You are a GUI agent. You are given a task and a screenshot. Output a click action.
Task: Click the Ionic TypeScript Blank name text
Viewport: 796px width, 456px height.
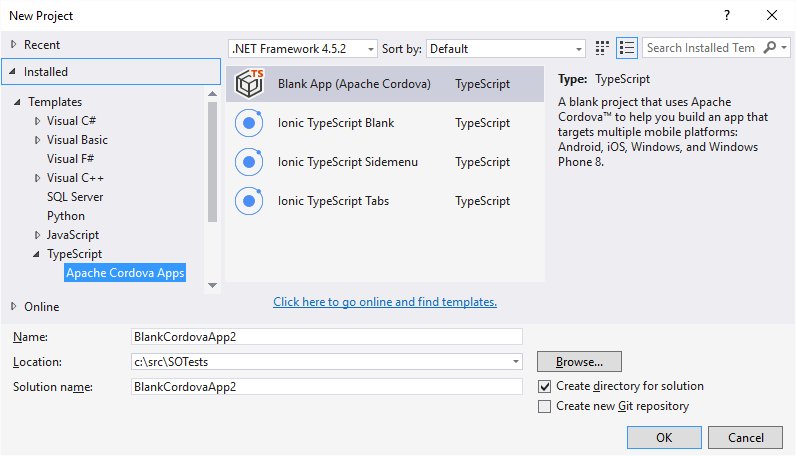coord(336,123)
